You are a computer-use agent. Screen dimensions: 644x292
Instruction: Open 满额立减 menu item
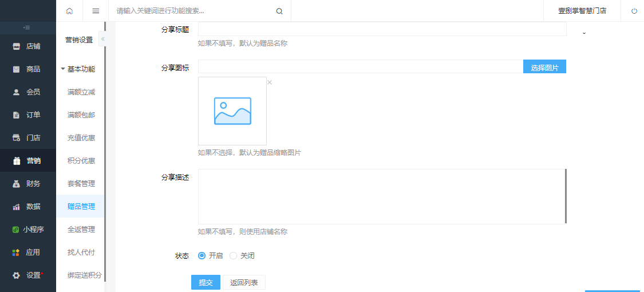point(81,92)
